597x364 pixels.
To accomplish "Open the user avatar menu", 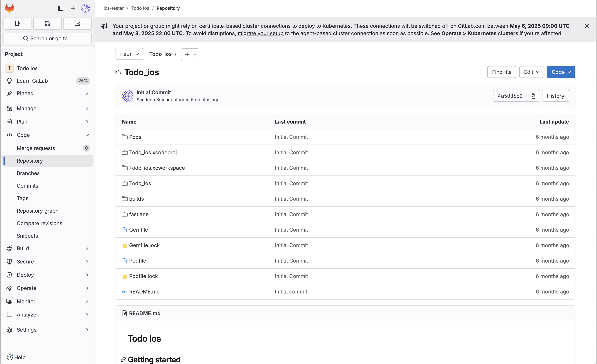I will tap(85, 8).
